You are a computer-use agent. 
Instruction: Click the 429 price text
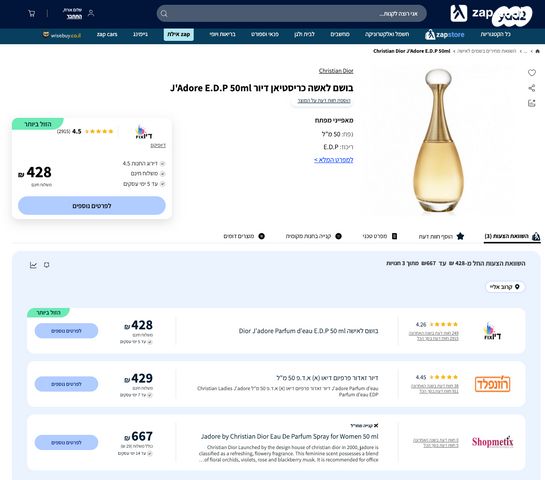click(138, 378)
